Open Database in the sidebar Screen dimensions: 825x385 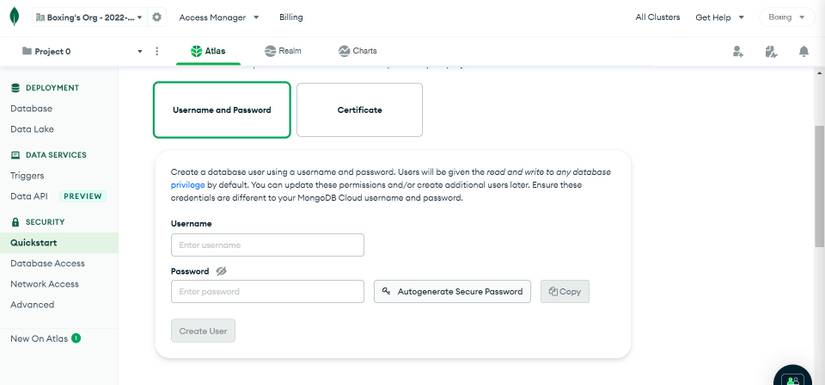[x=31, y=108]
